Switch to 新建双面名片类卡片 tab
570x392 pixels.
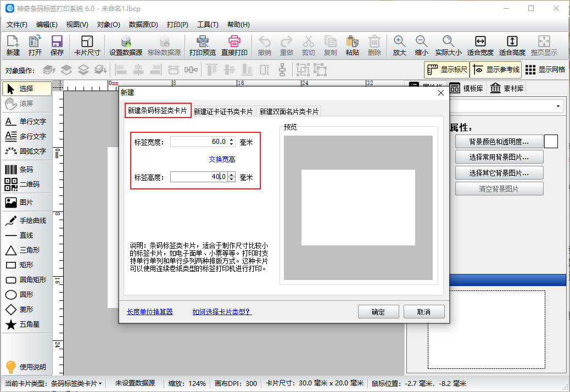coord(289,111)
